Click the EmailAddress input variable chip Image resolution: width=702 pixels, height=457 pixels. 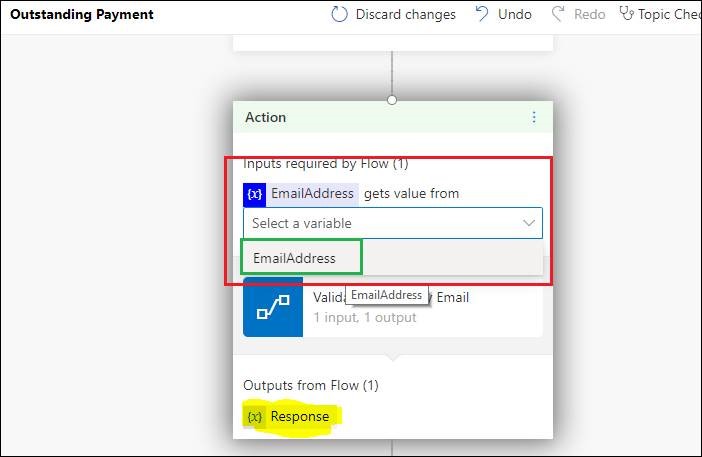pyautogui.click(x=312, y=194)
